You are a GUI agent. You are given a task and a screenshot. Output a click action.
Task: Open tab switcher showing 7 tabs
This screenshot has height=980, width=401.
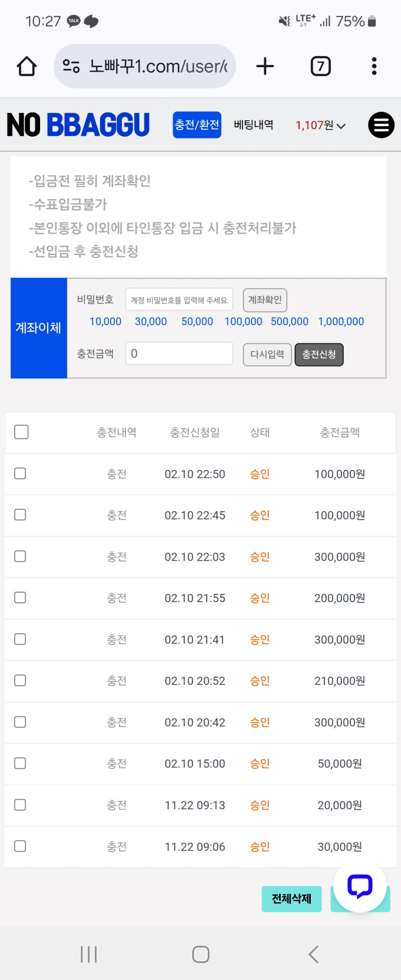coord(321,66)
